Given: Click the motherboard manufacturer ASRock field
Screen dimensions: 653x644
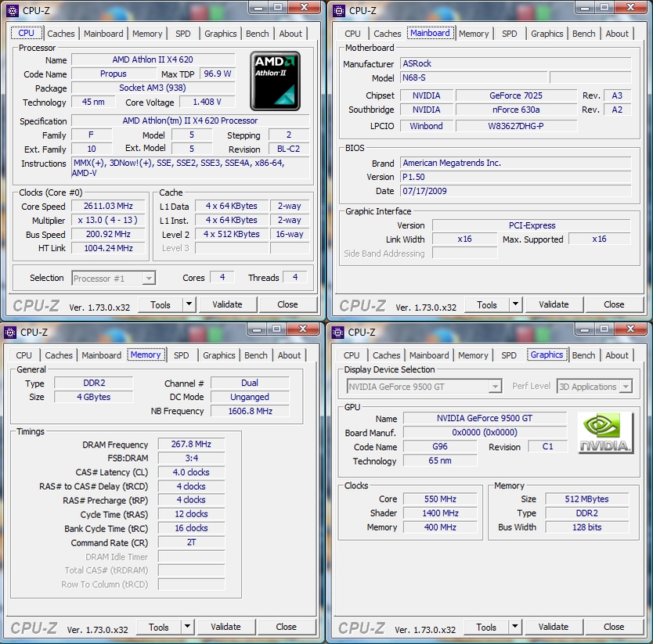Looking at the screenshot, I should [515, 63].
